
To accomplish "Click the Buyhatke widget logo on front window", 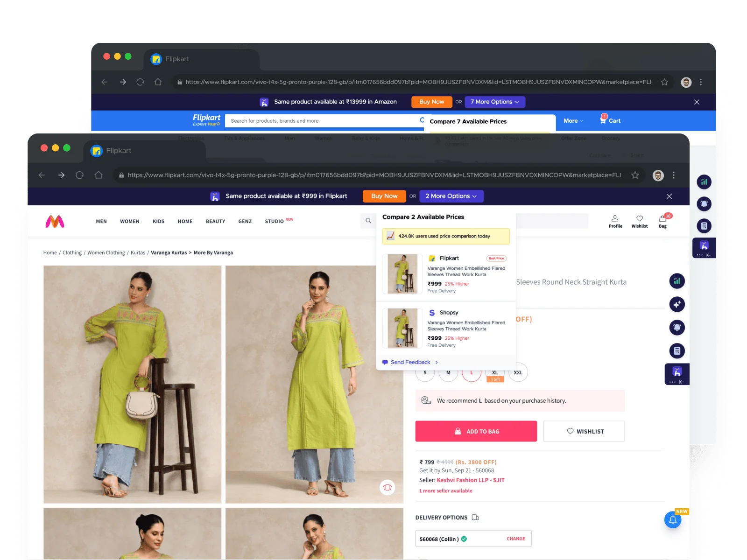I will (x=677, y=371).
